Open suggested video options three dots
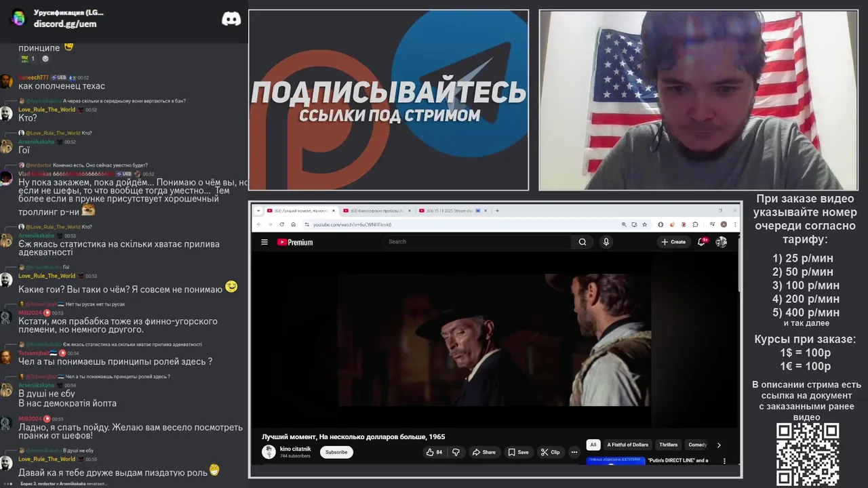The width and height of the screenshot is (868, 488). tap(724, 461)
